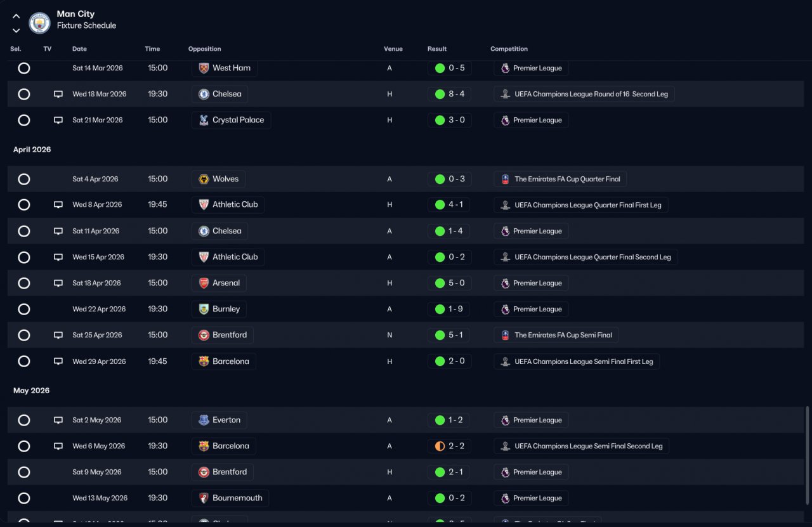Click up chevron next to Man City
The image size is (812, 527).
coord(16,16)
